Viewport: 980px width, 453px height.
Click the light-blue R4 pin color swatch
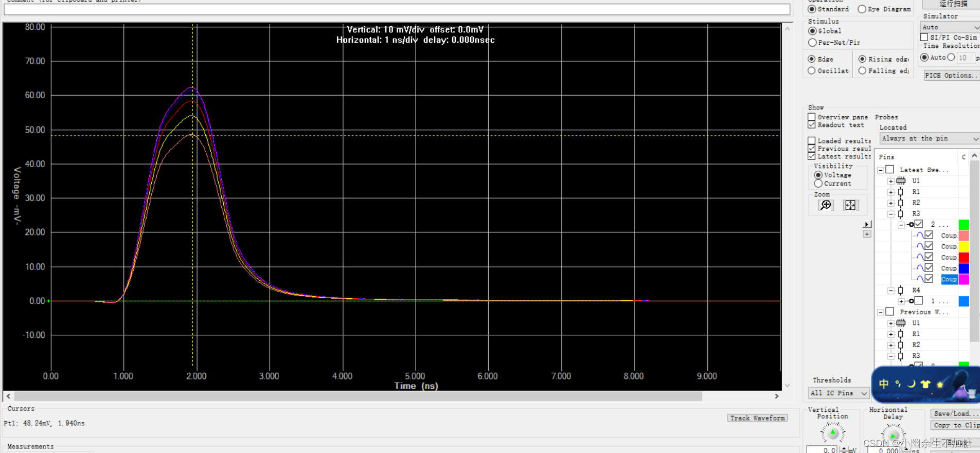tap(964, 301)
